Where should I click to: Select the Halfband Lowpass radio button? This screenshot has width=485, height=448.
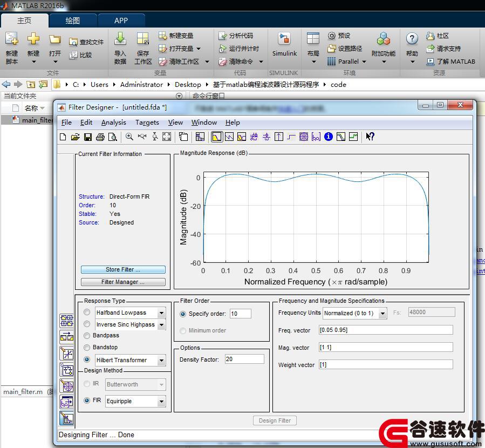[87, 312]
